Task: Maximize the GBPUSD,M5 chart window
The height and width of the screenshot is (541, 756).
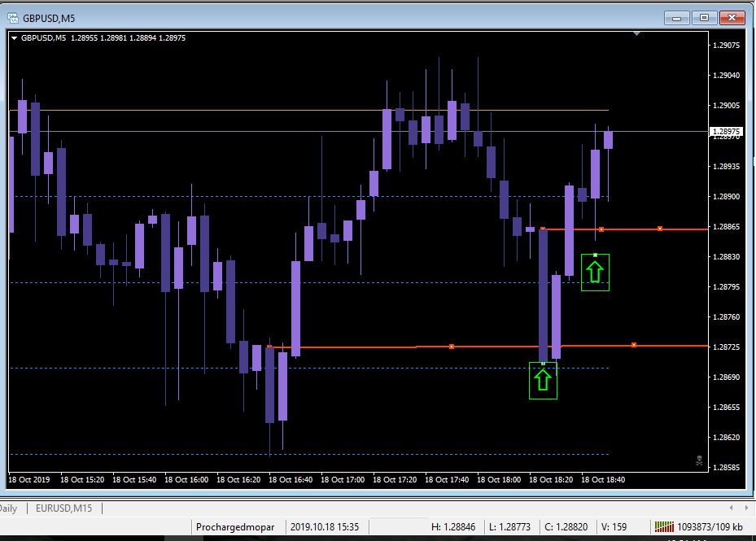Action: coord(704,18)
